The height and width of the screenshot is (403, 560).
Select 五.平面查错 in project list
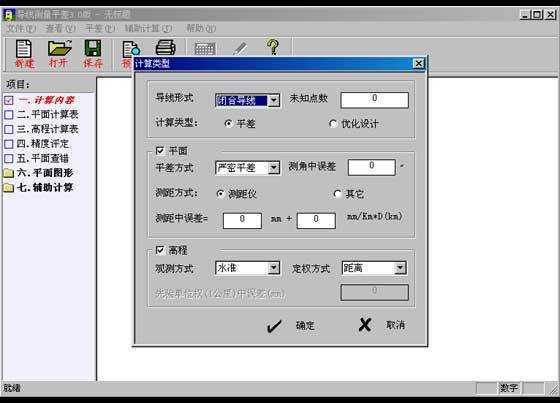tap(43, 159)
